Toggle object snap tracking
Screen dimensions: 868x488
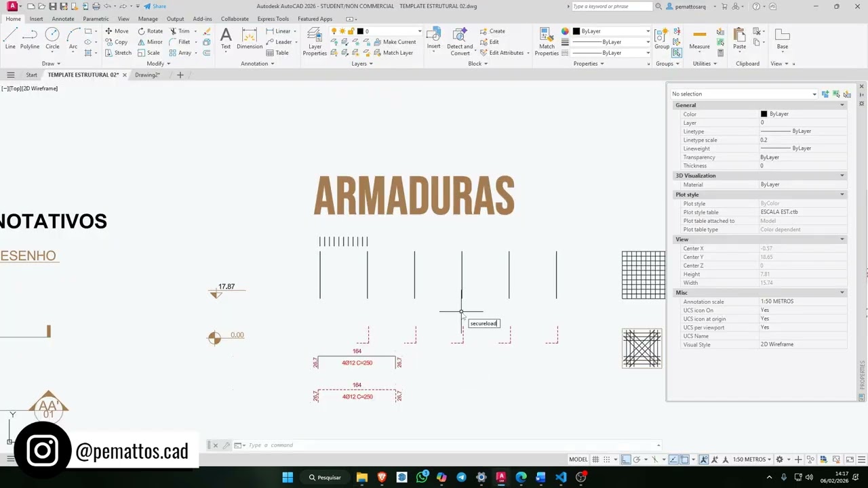(673, 460)
